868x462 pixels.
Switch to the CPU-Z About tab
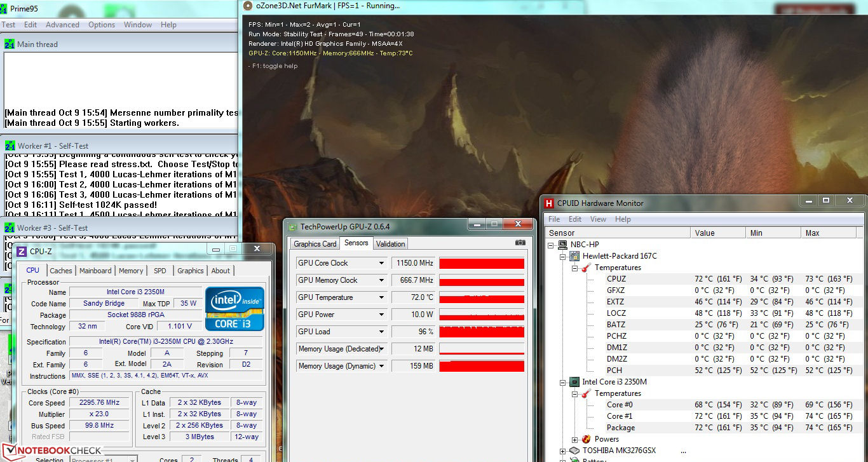pos(220,271)
